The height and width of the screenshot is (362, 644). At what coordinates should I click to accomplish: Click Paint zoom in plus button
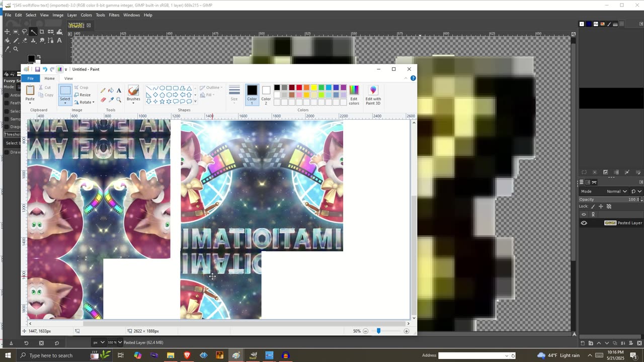click(x=407, y=331)
